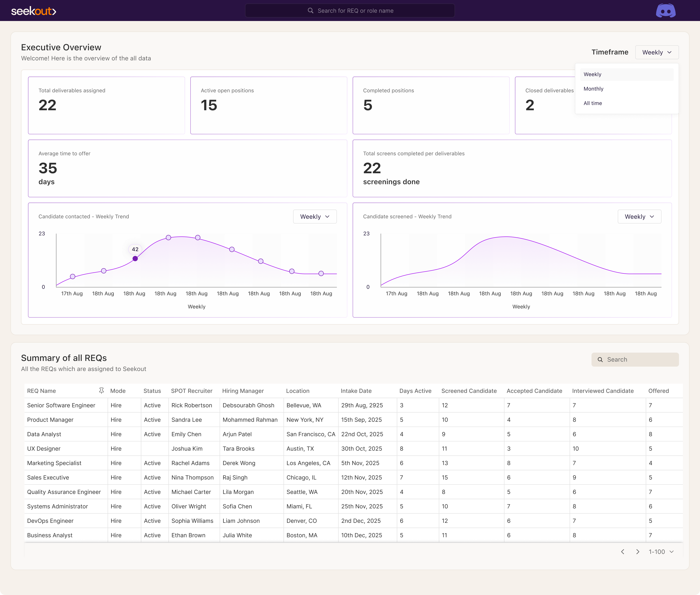Sort by REQ Name column header
Image resolution: width=700 pixels, height=595 pixels.
tap(42, 391)
